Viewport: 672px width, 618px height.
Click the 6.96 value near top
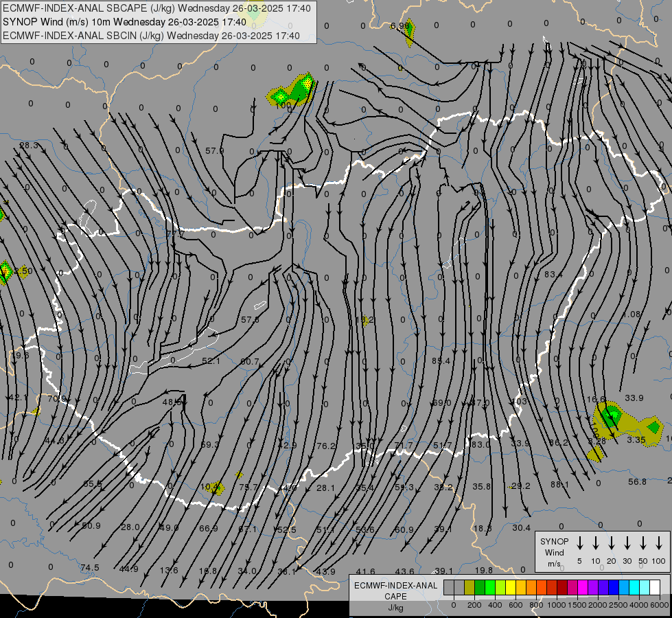pyautogui.click(x=399, y=25)
